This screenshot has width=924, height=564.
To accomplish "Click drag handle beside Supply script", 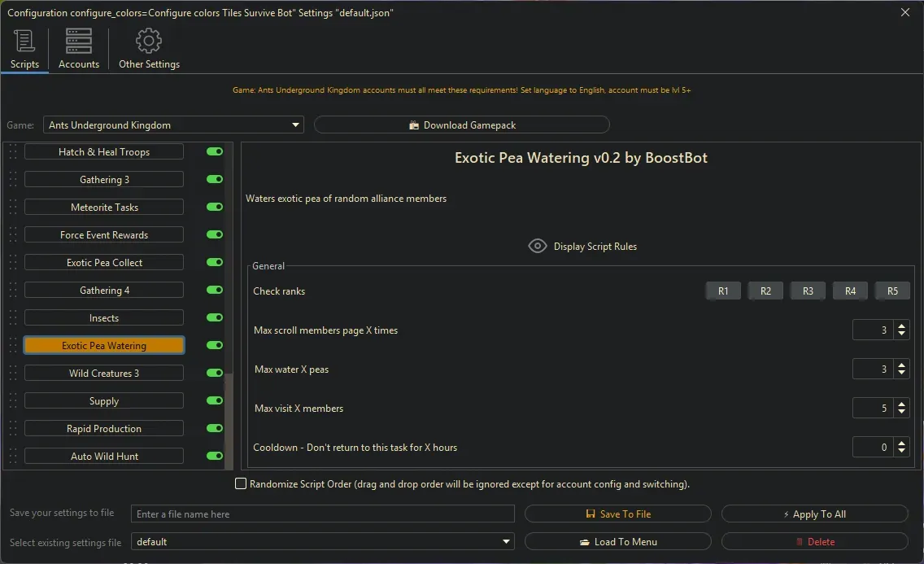I will pos(12,401).
